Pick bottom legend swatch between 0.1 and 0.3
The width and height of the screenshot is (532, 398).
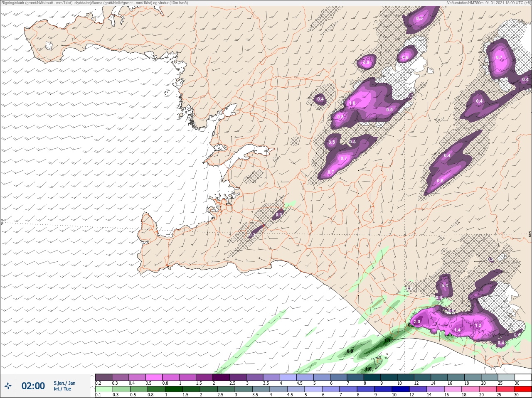103,389
